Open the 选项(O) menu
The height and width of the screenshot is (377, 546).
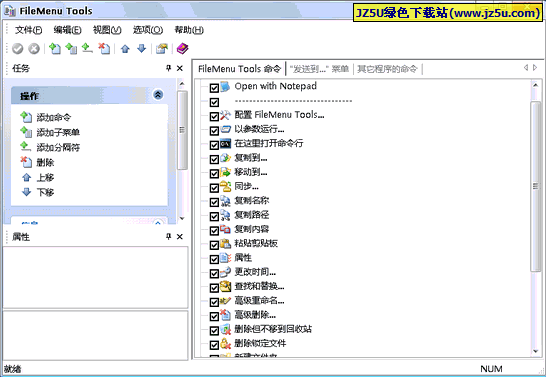(148, 30)
